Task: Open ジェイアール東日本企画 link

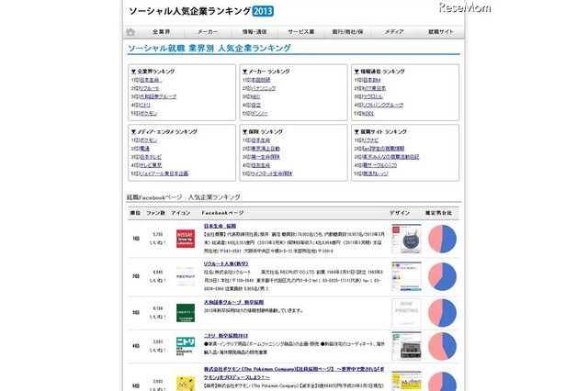Action: pos(164,173)
